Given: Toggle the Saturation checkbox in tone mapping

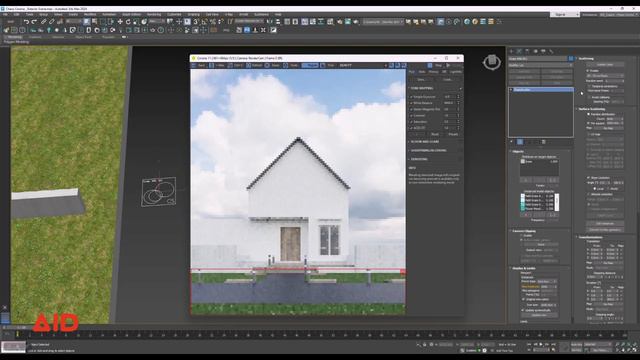Looking at the screenshot, I should pos(411,122).
